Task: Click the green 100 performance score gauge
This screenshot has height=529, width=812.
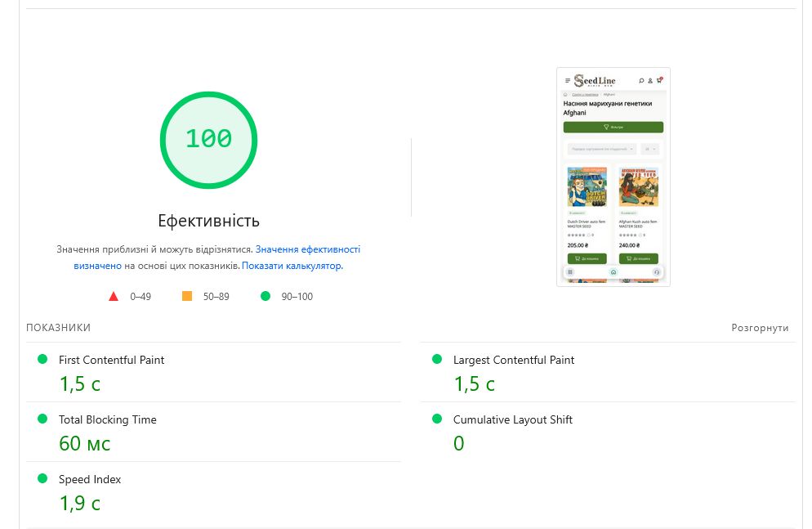Action: point(208,139)
